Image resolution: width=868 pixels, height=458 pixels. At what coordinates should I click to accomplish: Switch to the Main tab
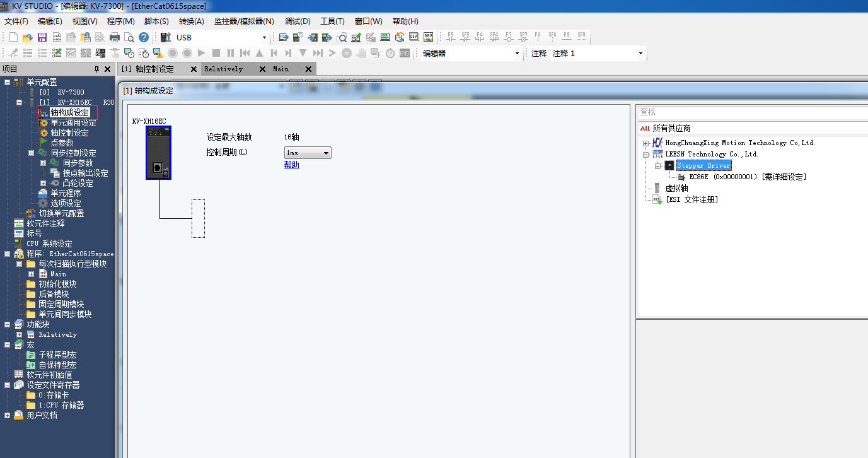coord(281,69)
